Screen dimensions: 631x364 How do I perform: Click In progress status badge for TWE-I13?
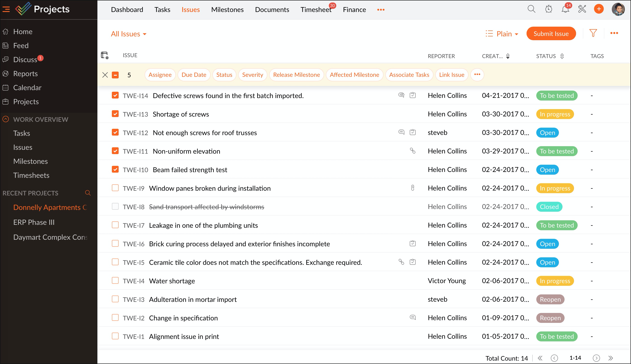[555, 114]
